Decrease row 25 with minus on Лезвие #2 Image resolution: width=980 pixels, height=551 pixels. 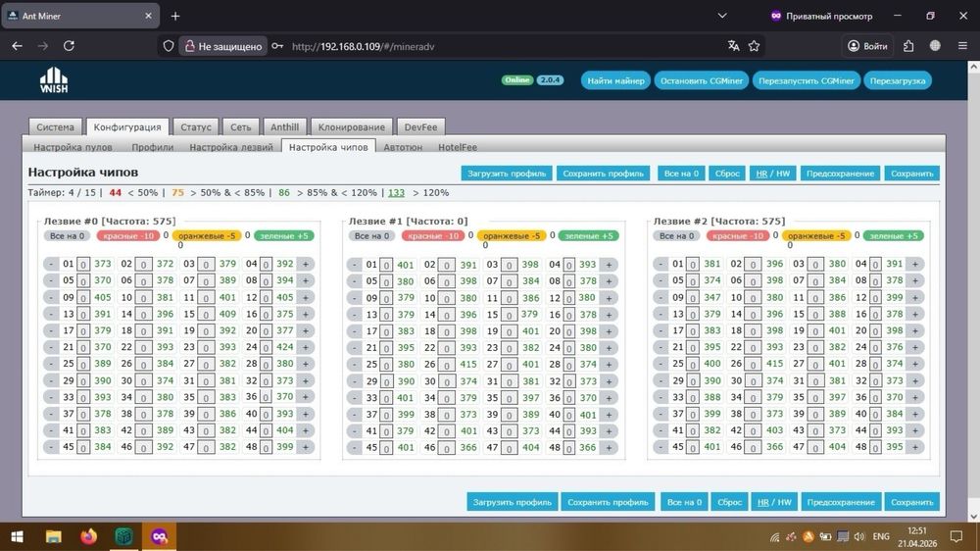pos(661,364)
